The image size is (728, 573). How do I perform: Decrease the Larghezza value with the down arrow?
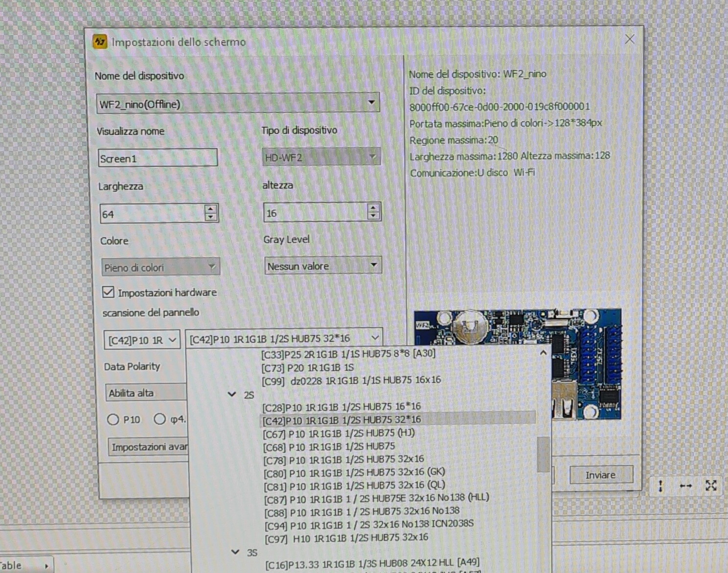pyautogui.click(x=211, y=217)
